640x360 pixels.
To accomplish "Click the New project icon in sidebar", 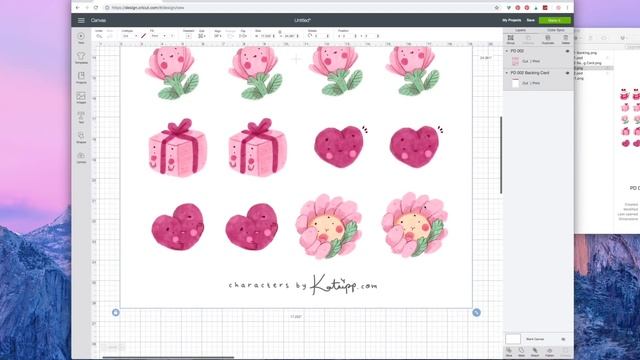I will (x=81, y=38).
